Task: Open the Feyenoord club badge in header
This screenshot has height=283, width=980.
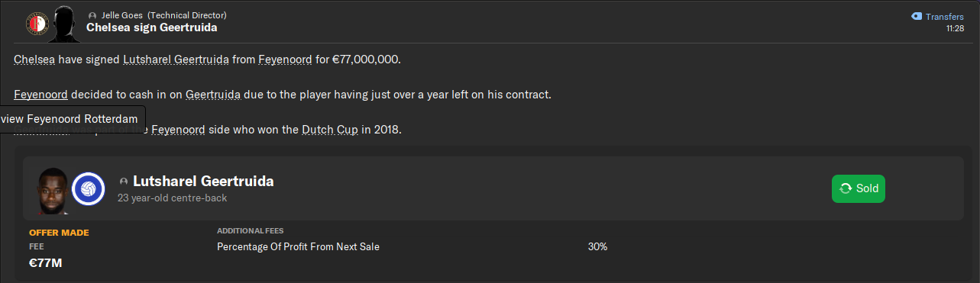Action: coord(37,25)
